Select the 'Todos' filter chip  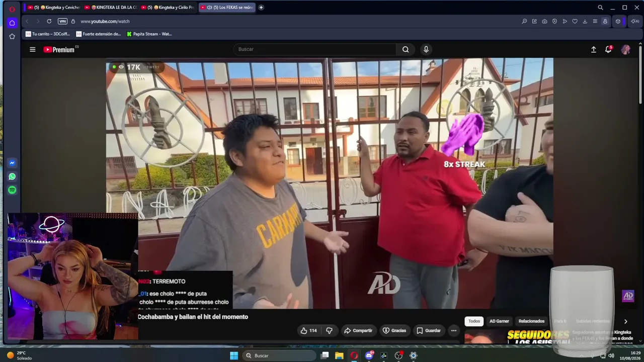pyautogui.click(x=474, y=321)
